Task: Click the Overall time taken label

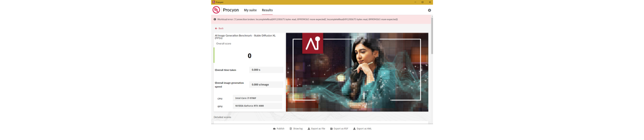Action: pos(225,70)
